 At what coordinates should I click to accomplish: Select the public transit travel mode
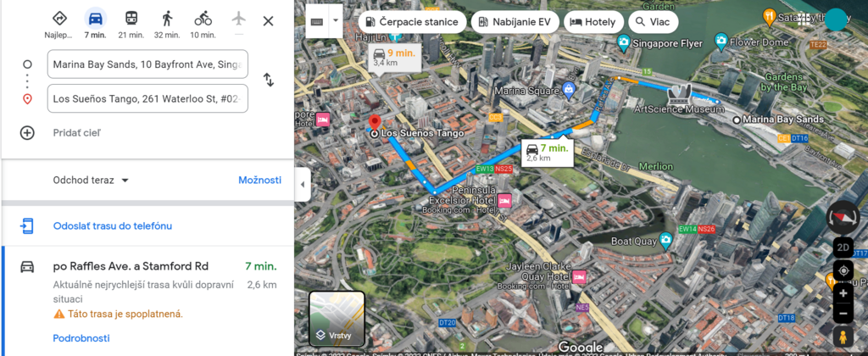[131, 19]
